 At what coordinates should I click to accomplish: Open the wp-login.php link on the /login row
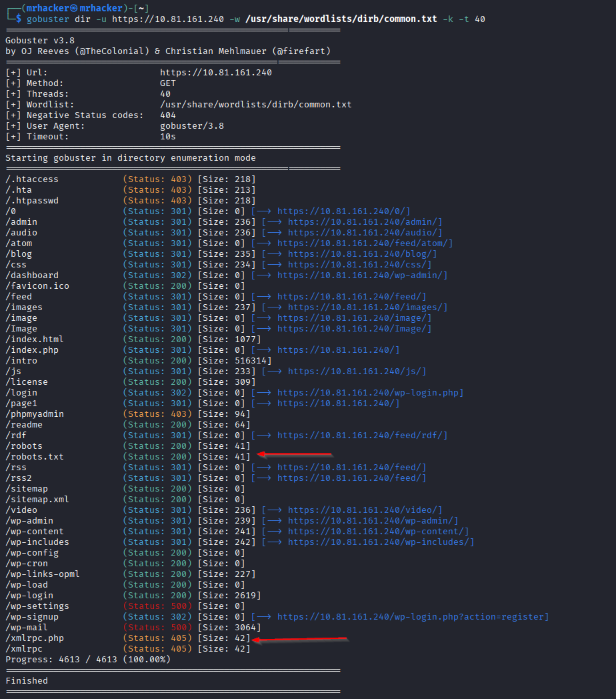pos(370,393)
